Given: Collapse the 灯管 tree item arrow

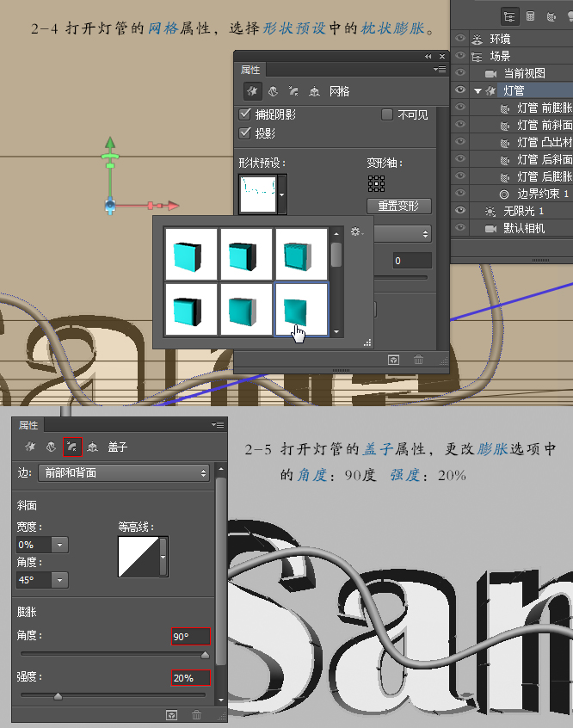Looking at the screenshot, I should point(477,91).
